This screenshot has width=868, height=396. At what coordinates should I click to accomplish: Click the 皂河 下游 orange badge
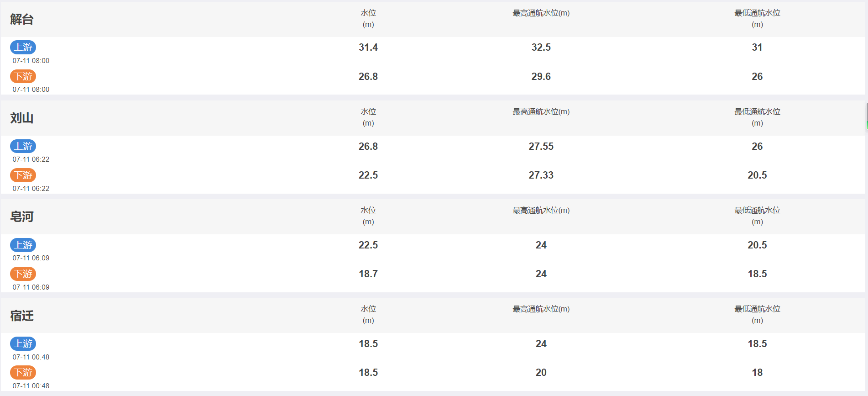pos(23,274)
